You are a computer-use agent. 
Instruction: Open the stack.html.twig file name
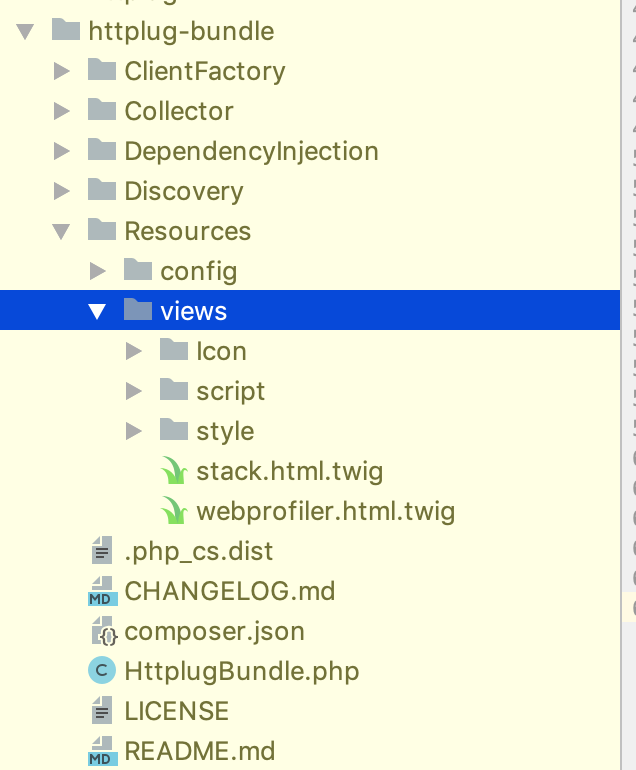[290, 471]
